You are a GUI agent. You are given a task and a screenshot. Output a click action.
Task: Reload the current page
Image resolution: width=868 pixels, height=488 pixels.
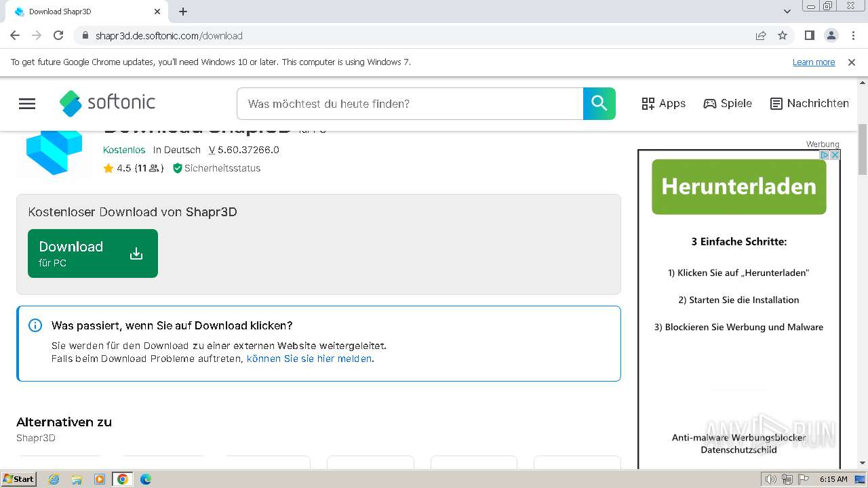pos(58,35)
